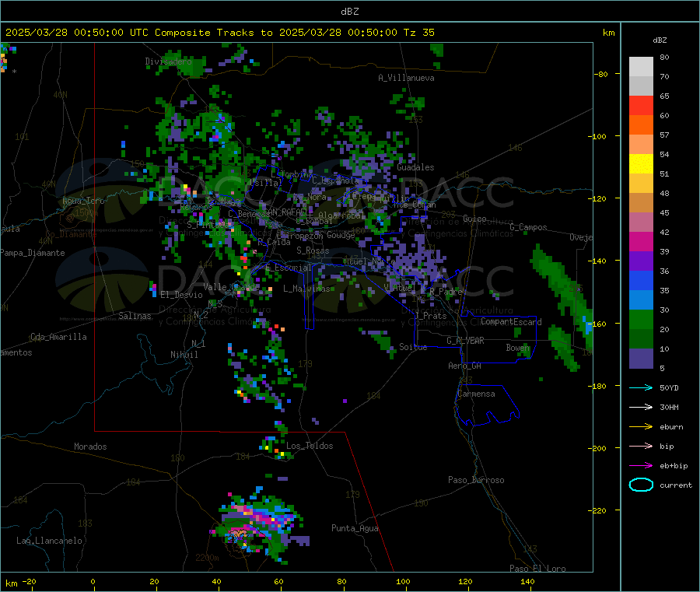Click the J_Prats map label

coord(430,316)
